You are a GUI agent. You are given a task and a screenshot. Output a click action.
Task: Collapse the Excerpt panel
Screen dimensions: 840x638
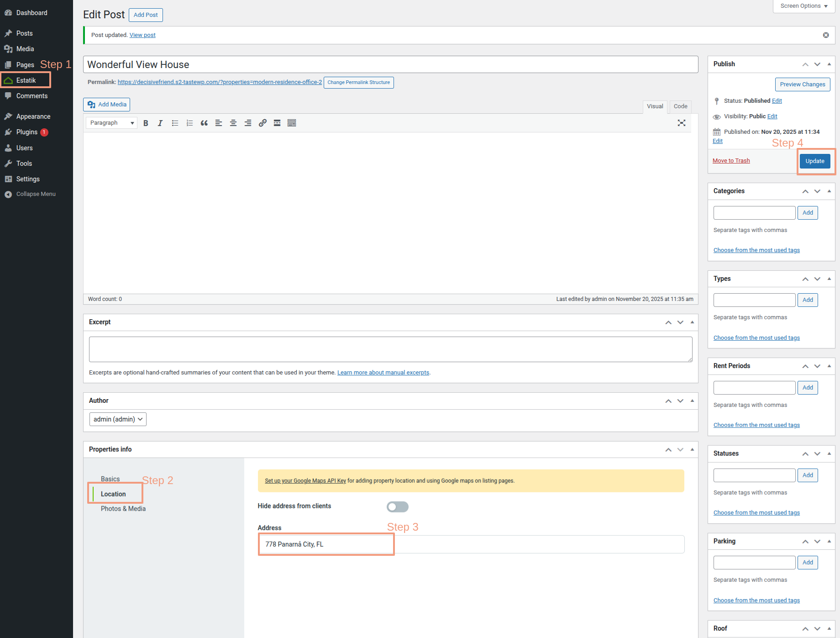pyautogui.click(x=692, y=322)
